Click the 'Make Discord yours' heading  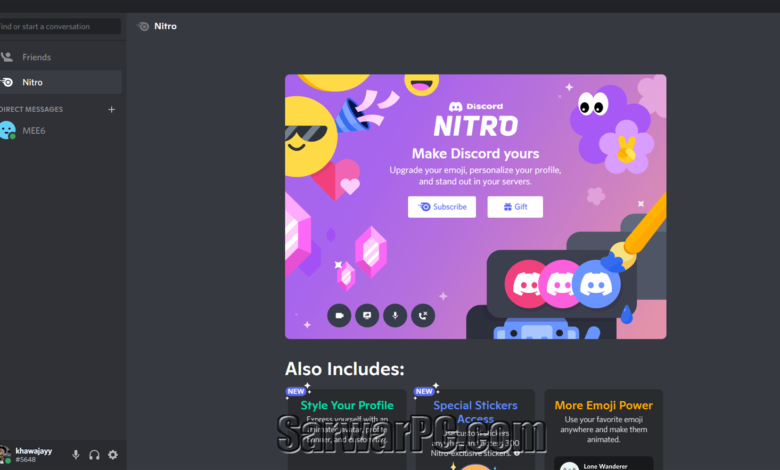click(x=475, y=154)
